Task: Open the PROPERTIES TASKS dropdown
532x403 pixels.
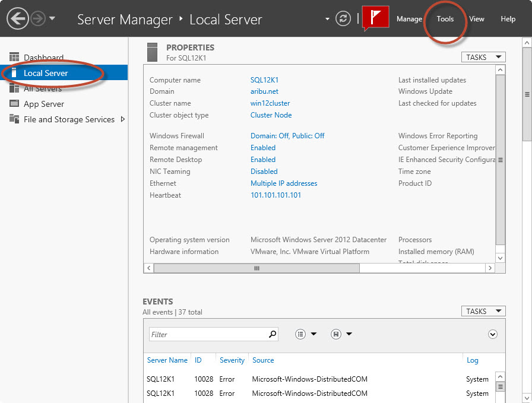Action: click(483, 56)
